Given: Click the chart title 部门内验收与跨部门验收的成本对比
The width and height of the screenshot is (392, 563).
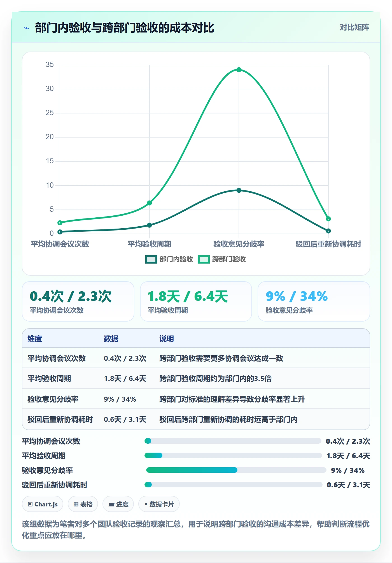Looking at the screenshot, I should click(x=125, y=28).
